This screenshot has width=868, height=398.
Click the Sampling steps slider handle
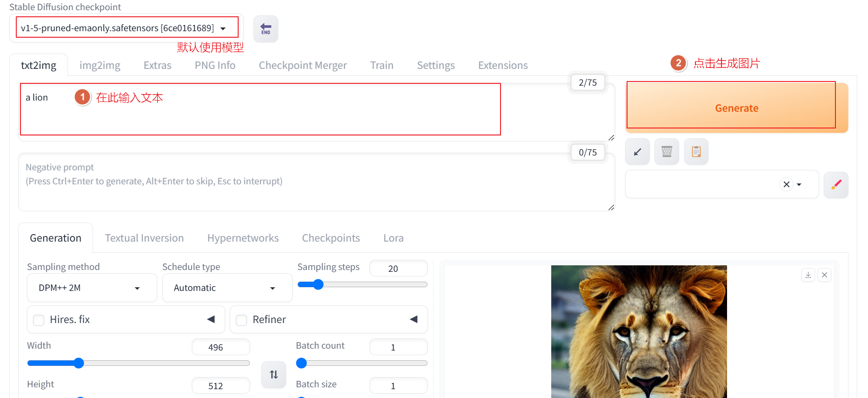tap(318, 284)
